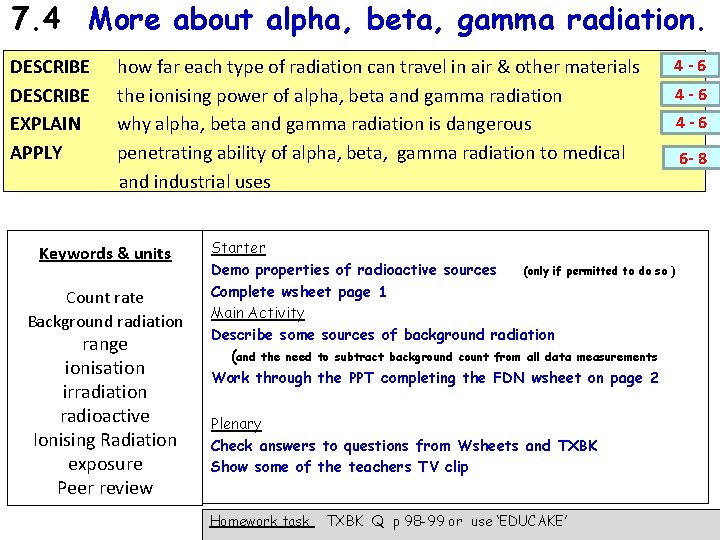Select the 'range' keyword
Viewport: 720px width, 540px height.
pyautogui.click(x=105, y=345)
